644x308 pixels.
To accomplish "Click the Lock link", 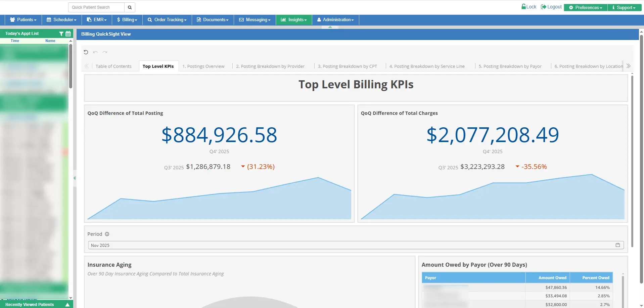I will 528,6.
